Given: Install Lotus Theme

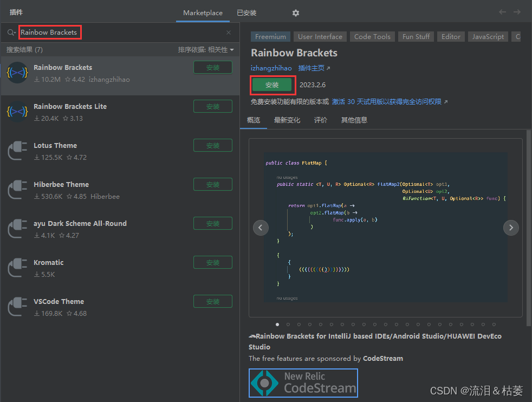Looking at the screenshot, I should [x=213, y=146].
